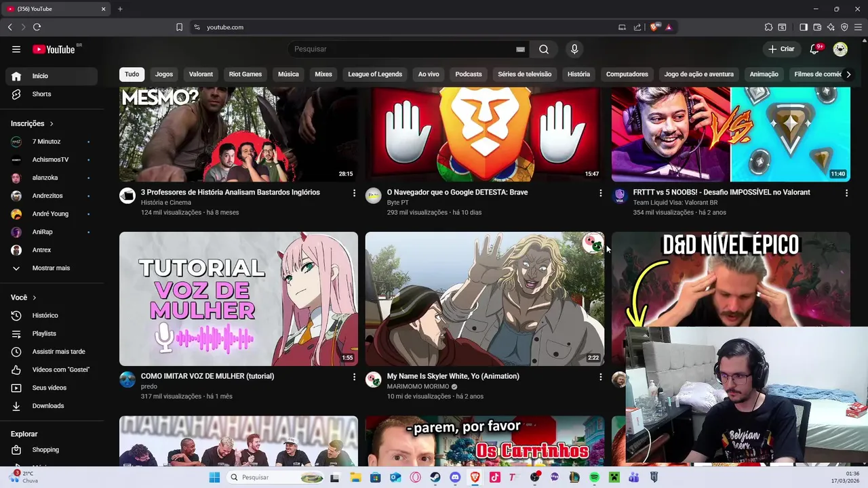The width and height of the screenshot is (868, 488).
Task: Open Assistir mais tarde
Action: (52, 352)
